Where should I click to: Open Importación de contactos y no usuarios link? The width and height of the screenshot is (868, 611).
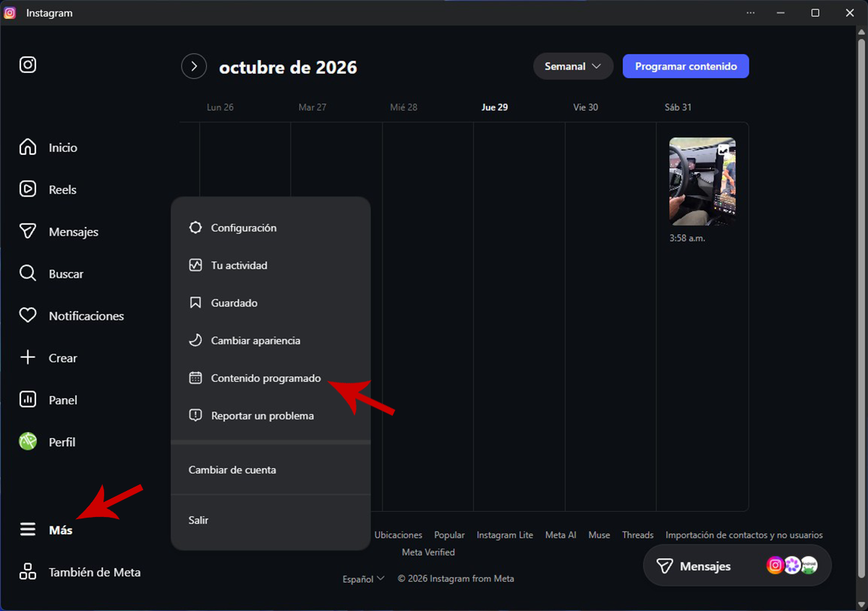pos(744,535)
